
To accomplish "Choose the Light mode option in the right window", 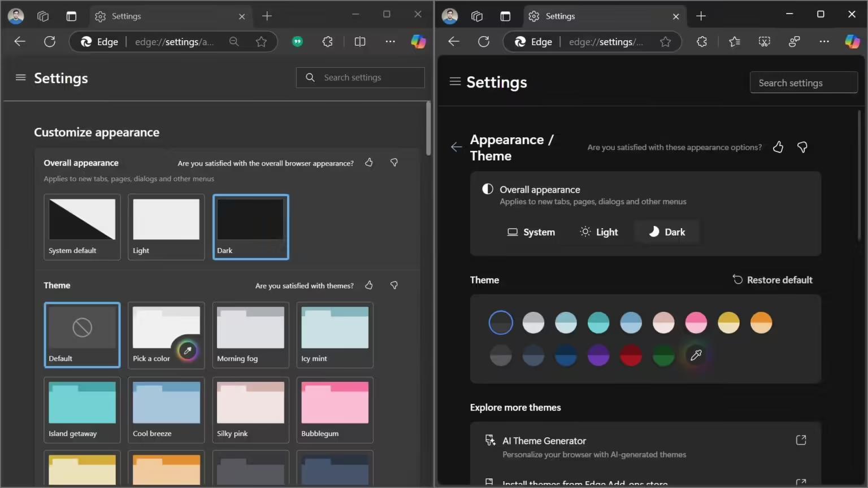I will coord(599,232).
